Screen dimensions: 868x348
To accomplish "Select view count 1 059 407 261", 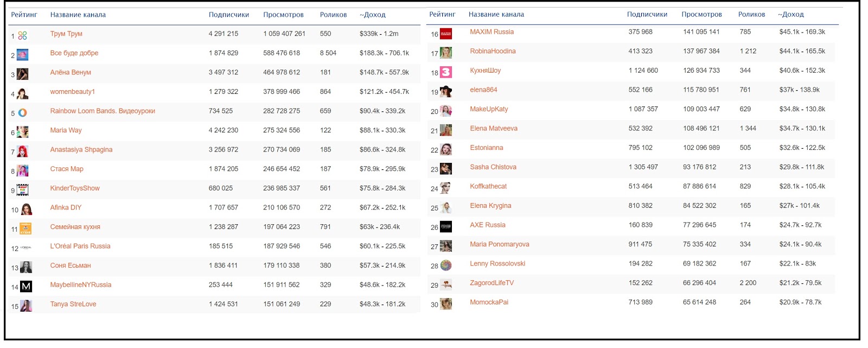I will coord(284,34).
